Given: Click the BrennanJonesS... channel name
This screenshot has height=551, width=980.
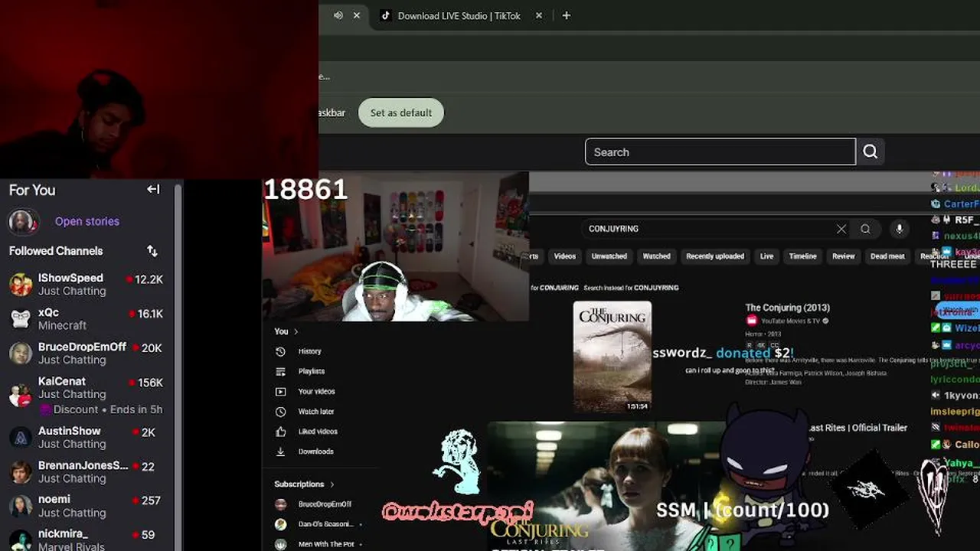Looking at the screenshot, I should point(83,465).
